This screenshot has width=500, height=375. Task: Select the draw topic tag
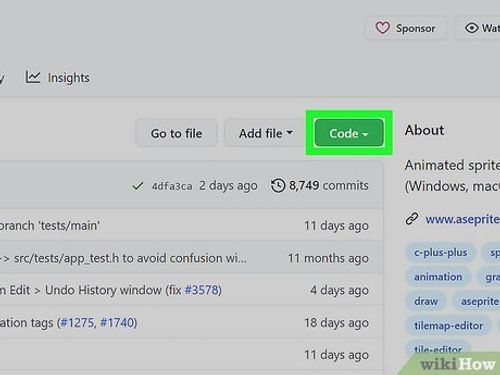[426, 301]
